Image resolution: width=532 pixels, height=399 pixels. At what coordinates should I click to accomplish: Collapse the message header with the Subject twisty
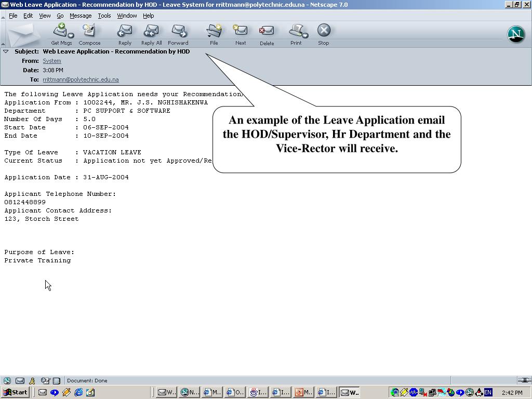(6, 51)
